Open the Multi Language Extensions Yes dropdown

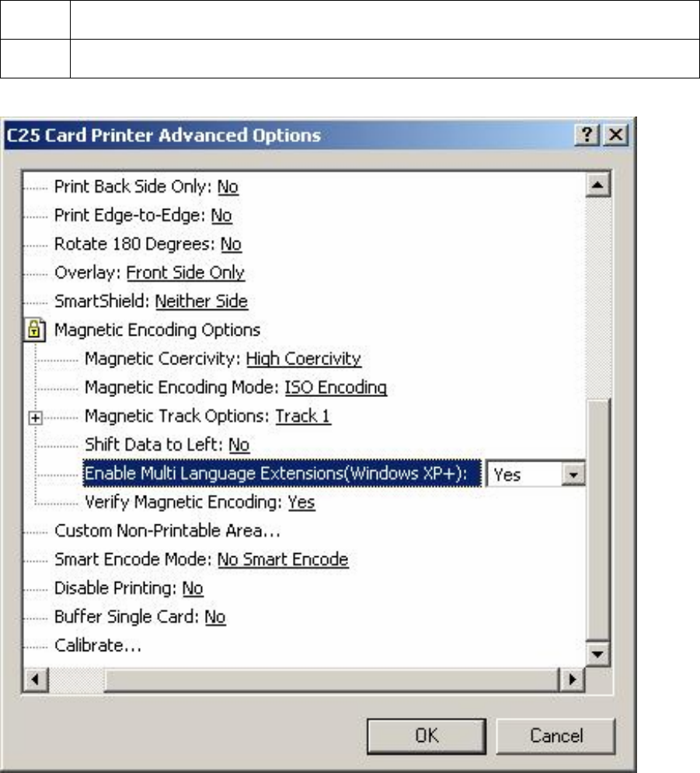point(573,474)
